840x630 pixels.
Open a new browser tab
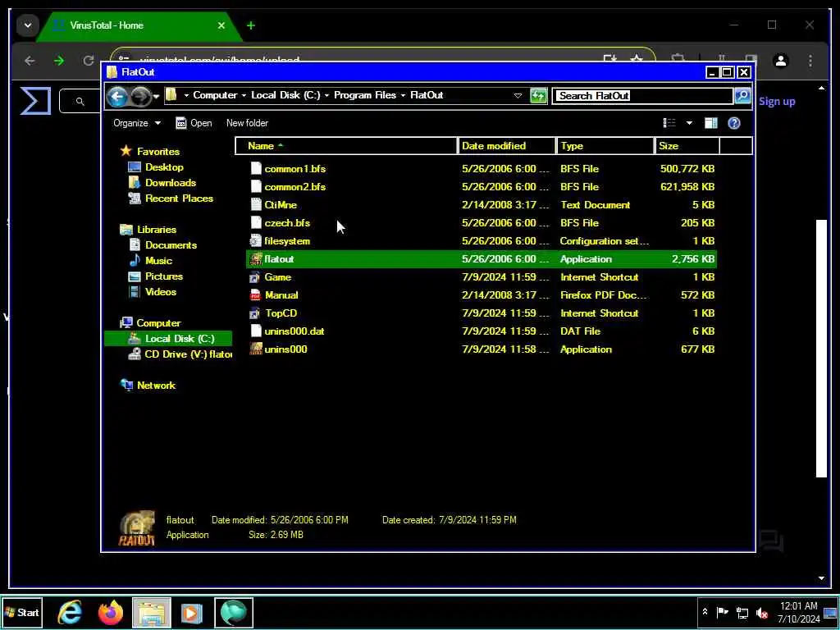251,25
